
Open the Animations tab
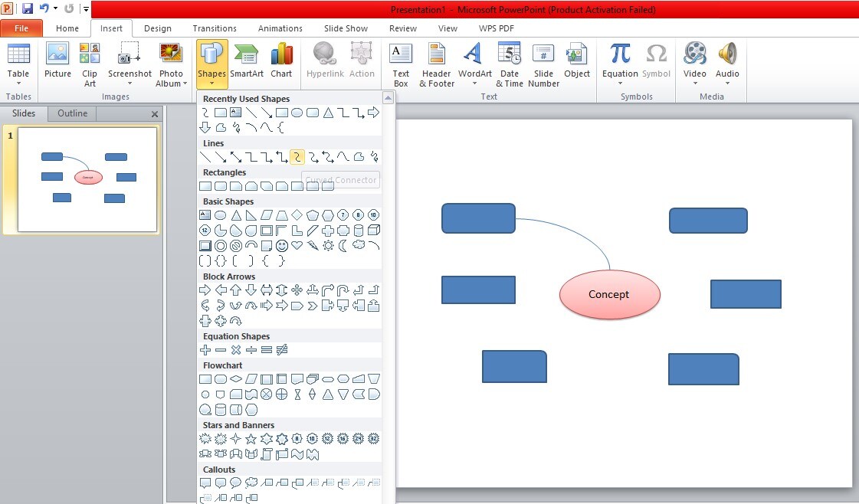coord(280,28)
